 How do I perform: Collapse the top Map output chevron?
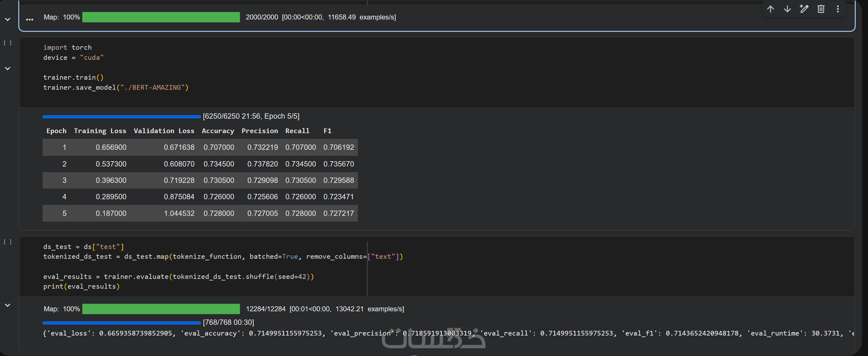tap(8, 20)
